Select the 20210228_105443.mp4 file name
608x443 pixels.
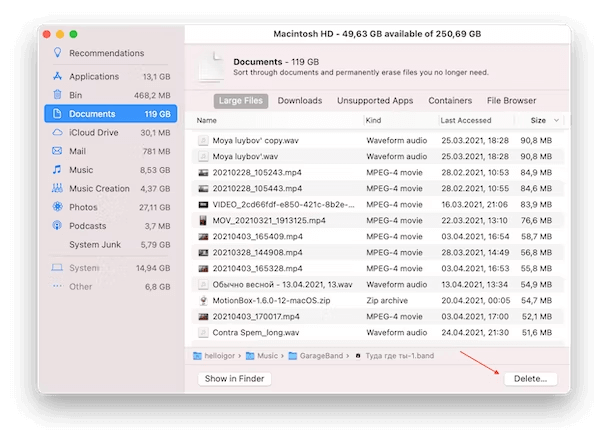257,189
